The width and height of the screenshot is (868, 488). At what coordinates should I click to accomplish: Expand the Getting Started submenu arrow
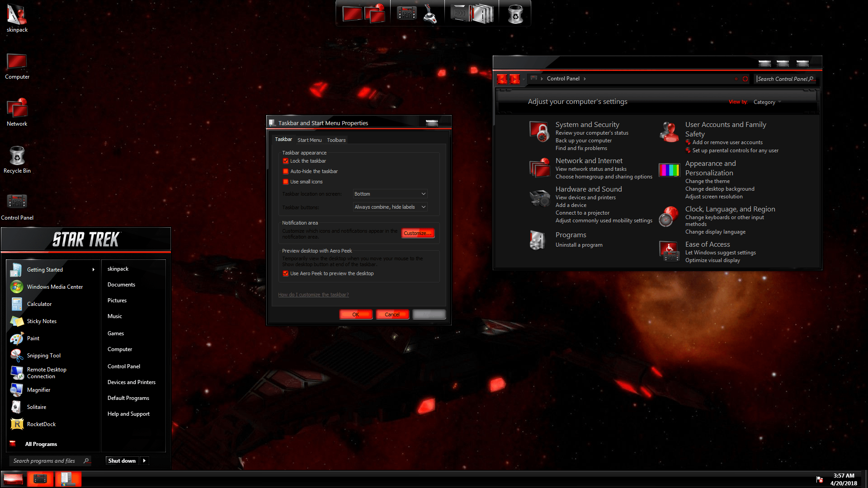(x=94, y=270)
